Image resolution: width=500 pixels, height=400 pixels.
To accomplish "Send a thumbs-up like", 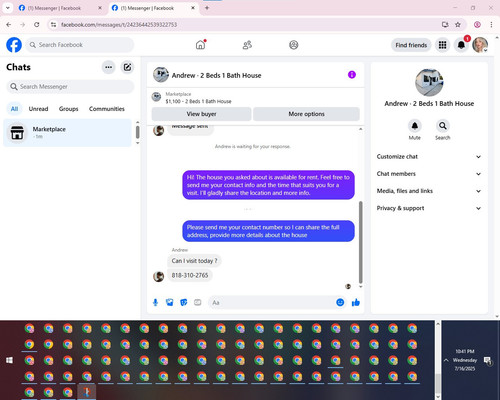I will click(x=356, y=302).
